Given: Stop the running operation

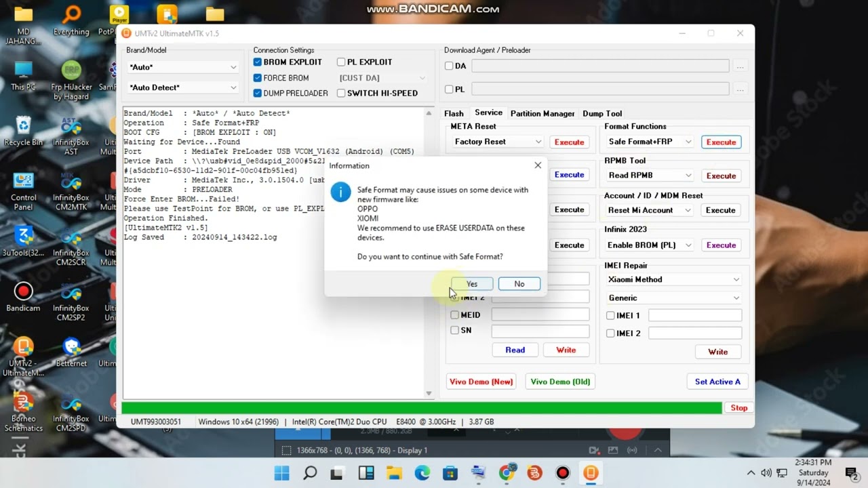Looking at the screenshot, I should (x=738, y=407).
